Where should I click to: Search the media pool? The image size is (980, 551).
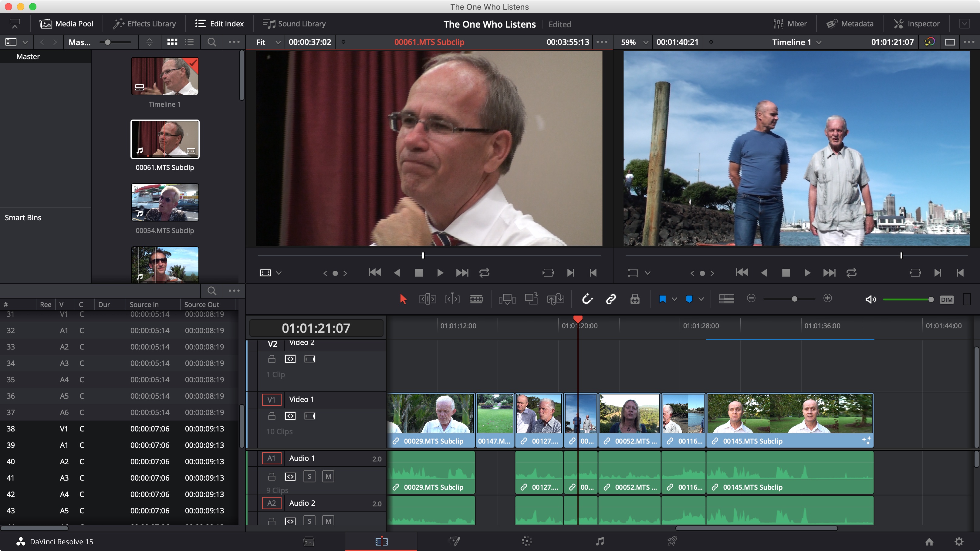tap(212, 42)
